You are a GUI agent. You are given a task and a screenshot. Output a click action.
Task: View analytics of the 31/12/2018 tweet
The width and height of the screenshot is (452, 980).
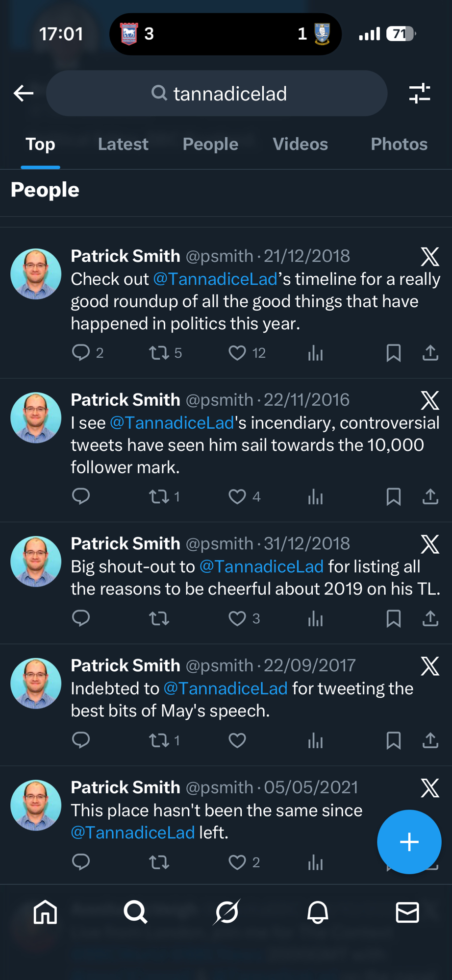pyautogui.click(x=315, y=618)
